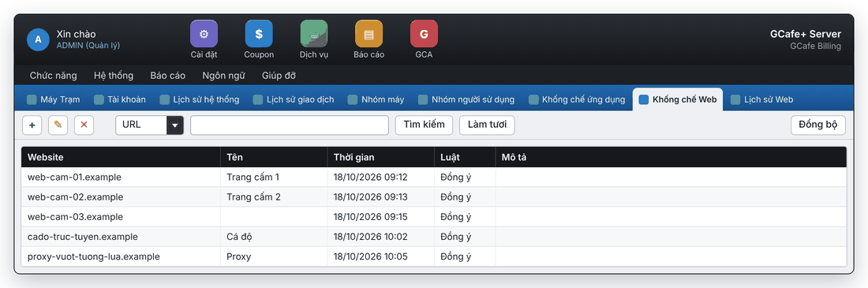Click the Máy Trạm tab icon
868x288 pixels.
tap(32, 99)
